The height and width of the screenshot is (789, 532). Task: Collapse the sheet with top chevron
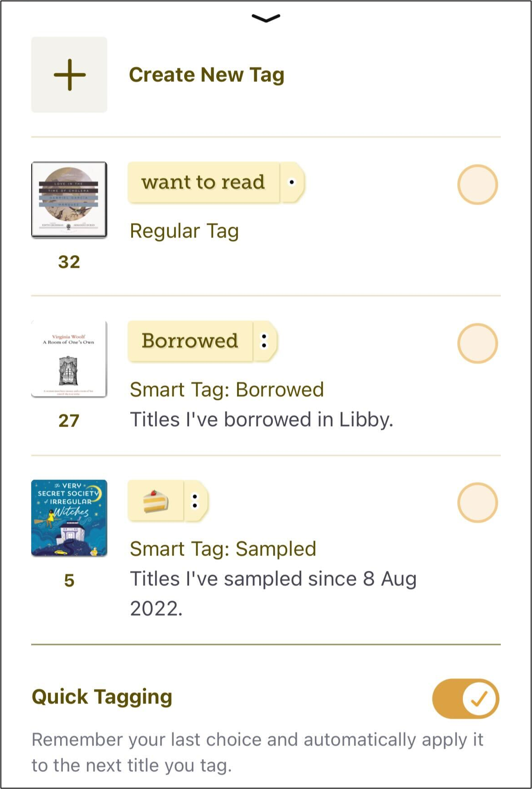tap(266, 18)
